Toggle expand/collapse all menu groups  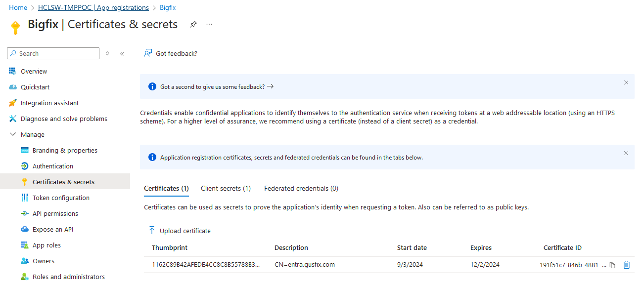(107, 54)
